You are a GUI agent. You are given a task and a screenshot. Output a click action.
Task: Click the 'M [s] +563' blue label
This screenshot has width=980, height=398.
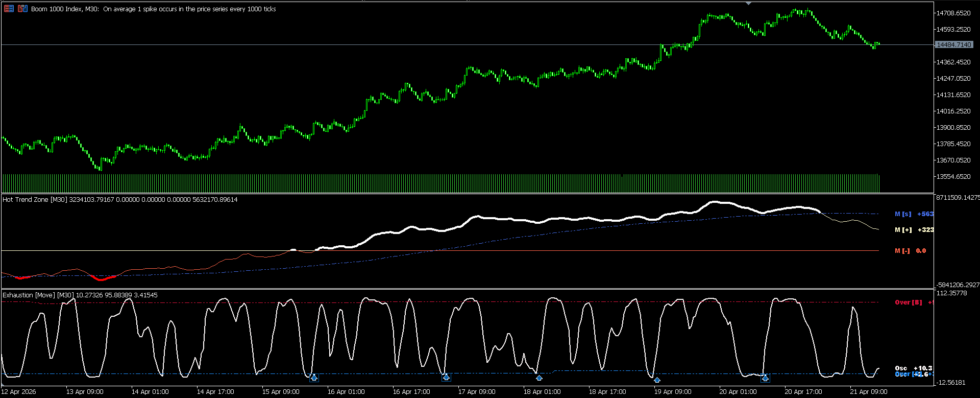tap(914, 214)
